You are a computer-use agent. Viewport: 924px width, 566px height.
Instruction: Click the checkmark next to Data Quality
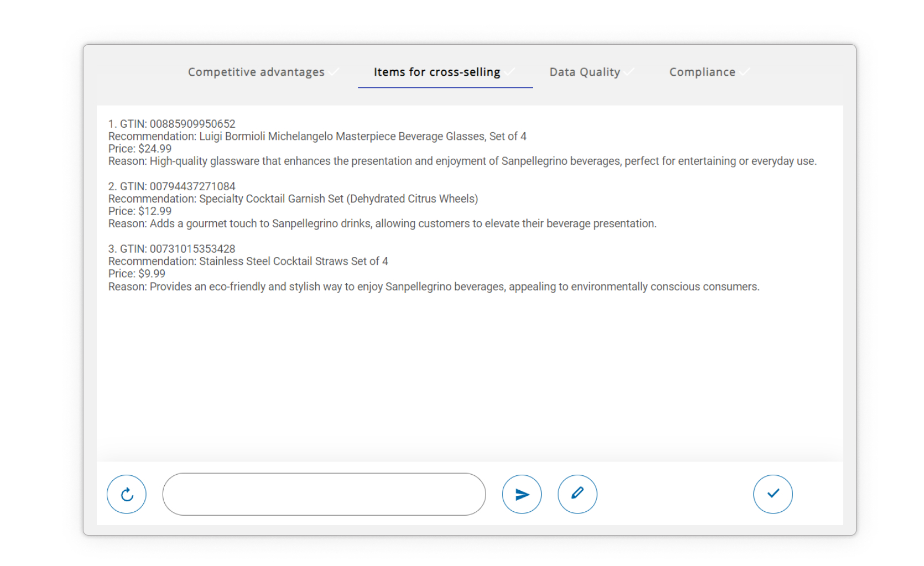629,72
